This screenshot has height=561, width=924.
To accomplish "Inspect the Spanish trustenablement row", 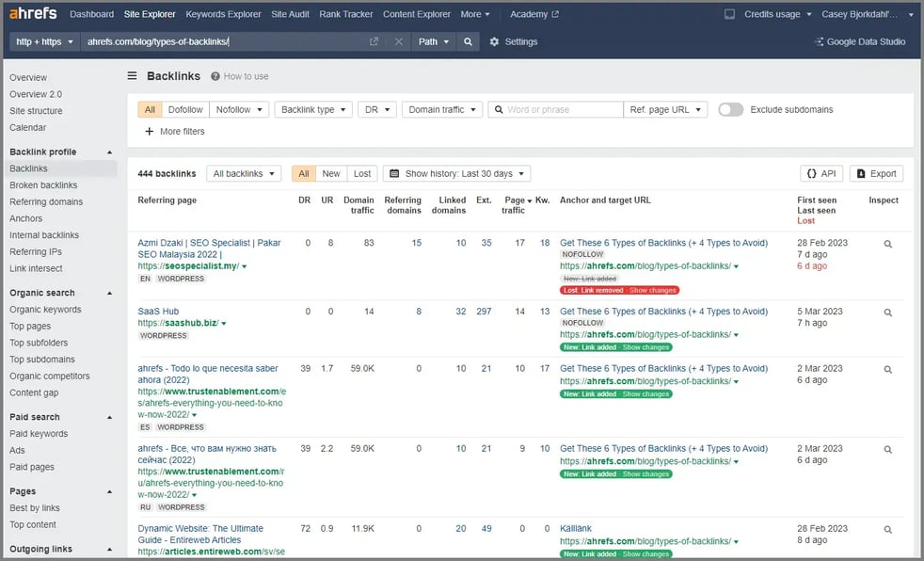I will (888, 370).
